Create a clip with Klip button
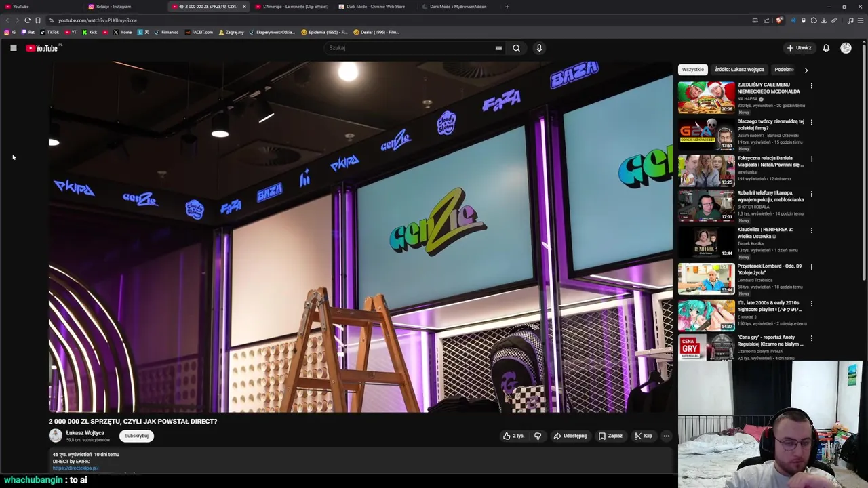The height and width of the screenshot is (488, 868). pos(644,436)
